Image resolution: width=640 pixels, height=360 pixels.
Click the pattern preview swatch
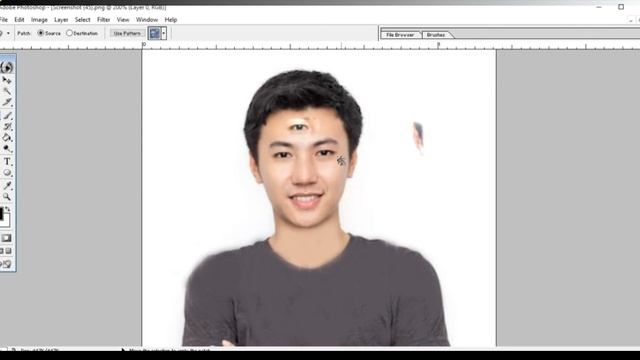pos(154,33)
